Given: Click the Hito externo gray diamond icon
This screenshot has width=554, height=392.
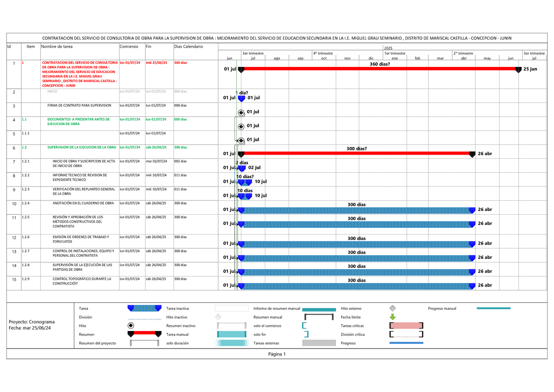Looking at the screenshot, I should pyautogui.click(x=392, y=308).
